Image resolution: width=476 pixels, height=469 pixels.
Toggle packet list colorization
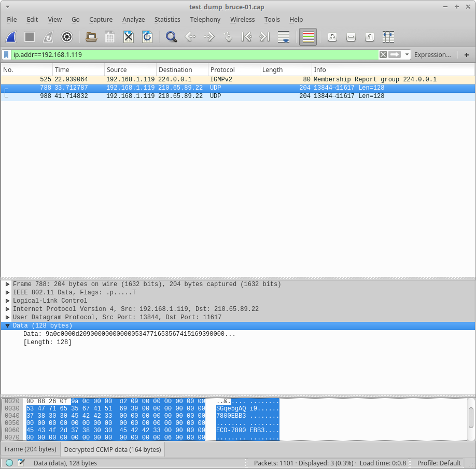pos(308,37)
